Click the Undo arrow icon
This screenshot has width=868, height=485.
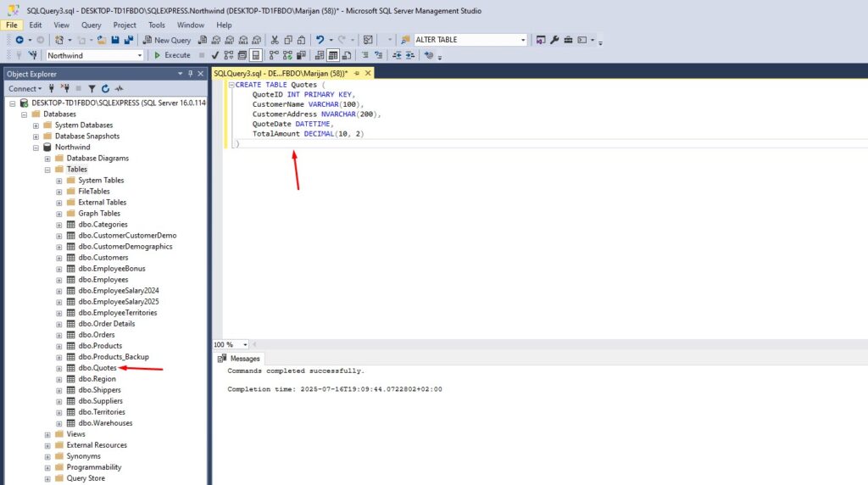point(320,40)
